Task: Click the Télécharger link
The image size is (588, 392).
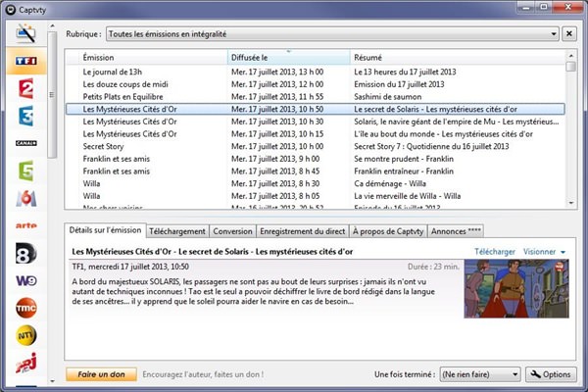Action: point(495,252)
